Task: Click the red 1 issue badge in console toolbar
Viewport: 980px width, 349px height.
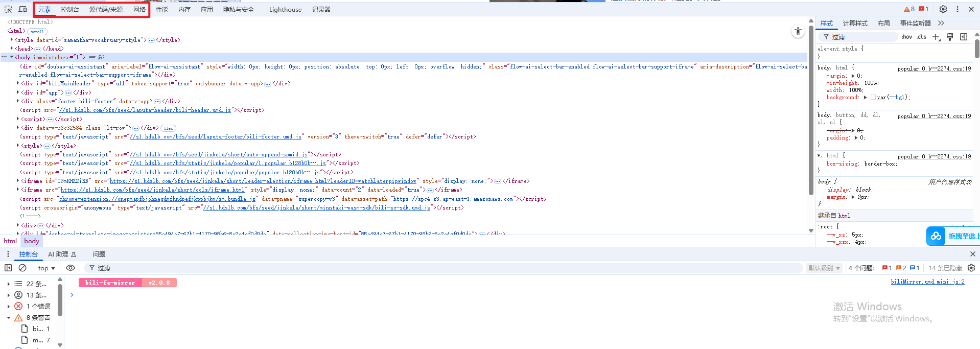Action: (887, 268)
